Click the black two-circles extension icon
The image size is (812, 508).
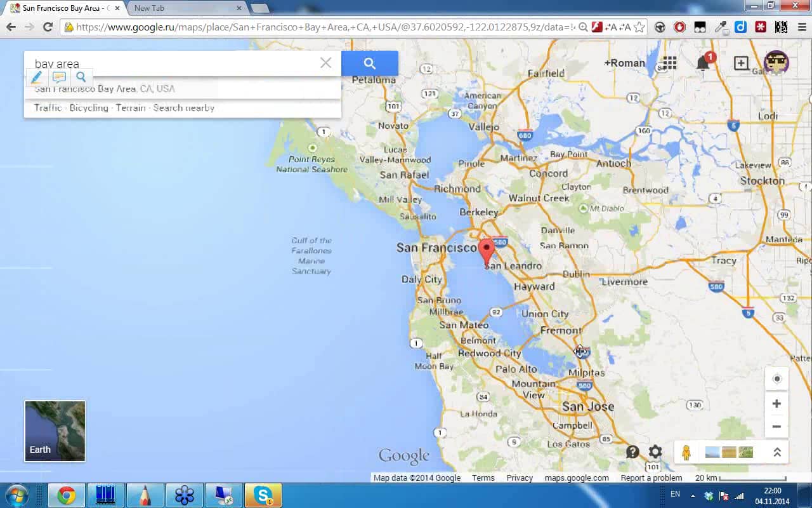pos(700,27)
